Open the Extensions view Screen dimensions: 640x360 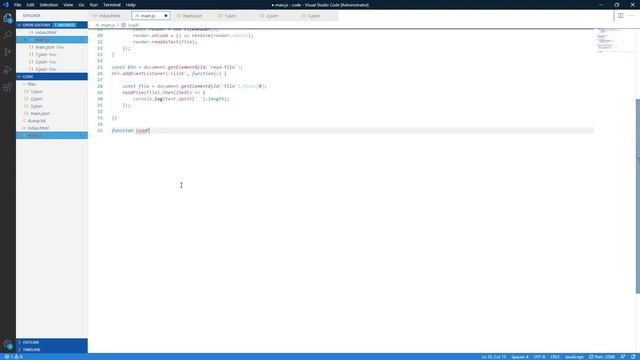coord(8,87)
